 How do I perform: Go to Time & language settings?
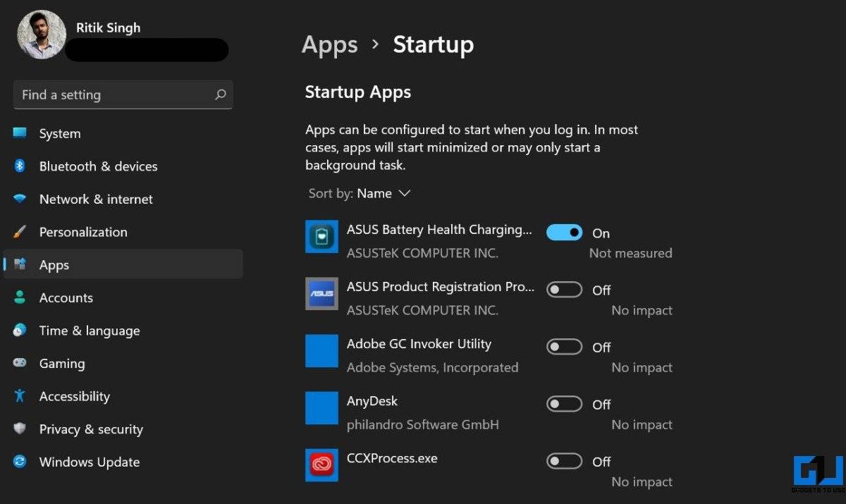point(89,331)
